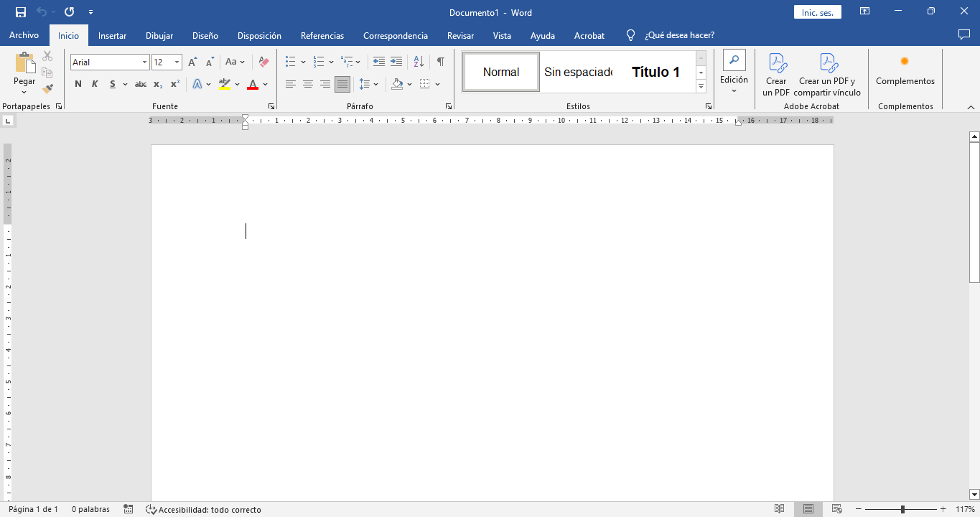This screenshot has height=517, width=980.
Task: Click the Inic. ses. sign-in button
Action: 817,12
